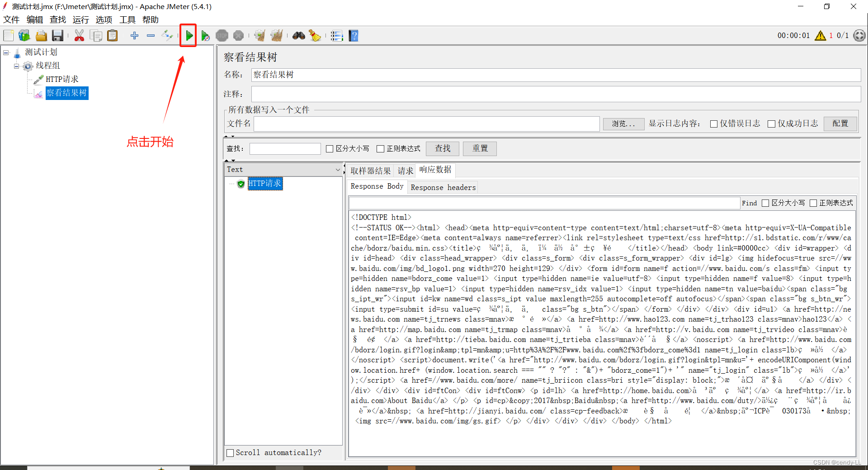
Task: Open the 帮助 menu
Action: coord(151,19)
